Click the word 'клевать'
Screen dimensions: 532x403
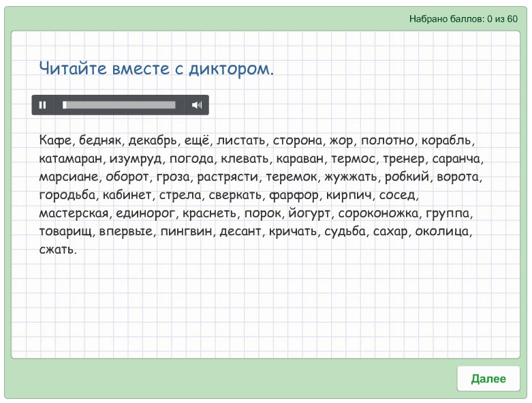245,159
